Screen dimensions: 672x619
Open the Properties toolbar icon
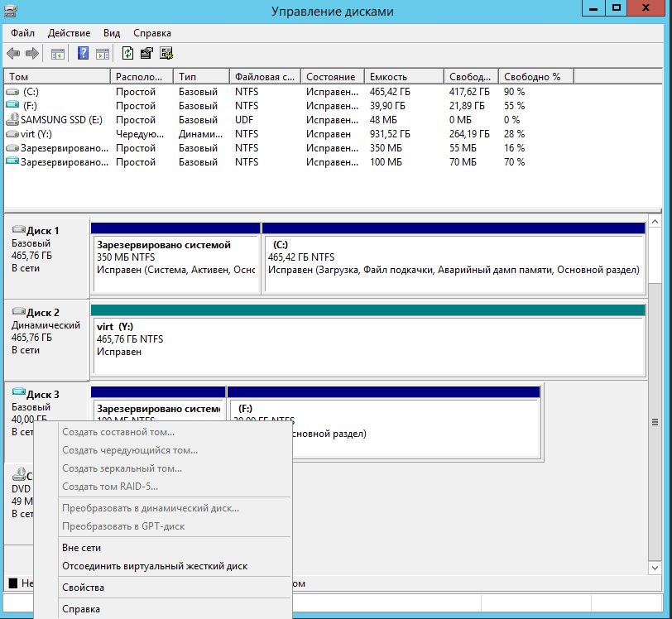tap(146, 54)
